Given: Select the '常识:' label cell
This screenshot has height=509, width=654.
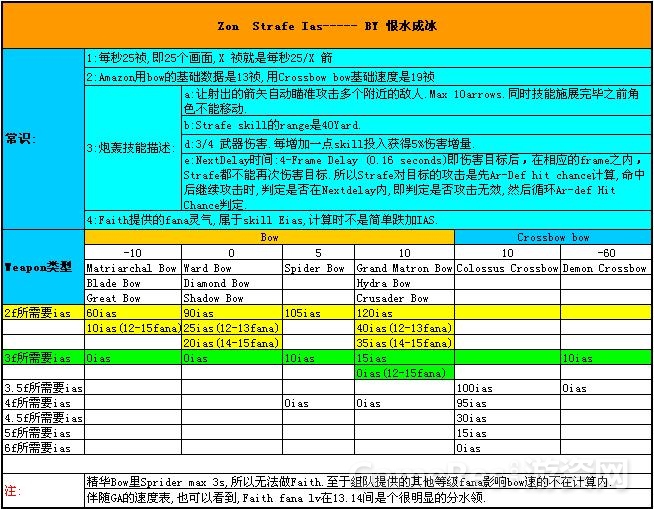Looking at the screenshot, I should [43, 139].
